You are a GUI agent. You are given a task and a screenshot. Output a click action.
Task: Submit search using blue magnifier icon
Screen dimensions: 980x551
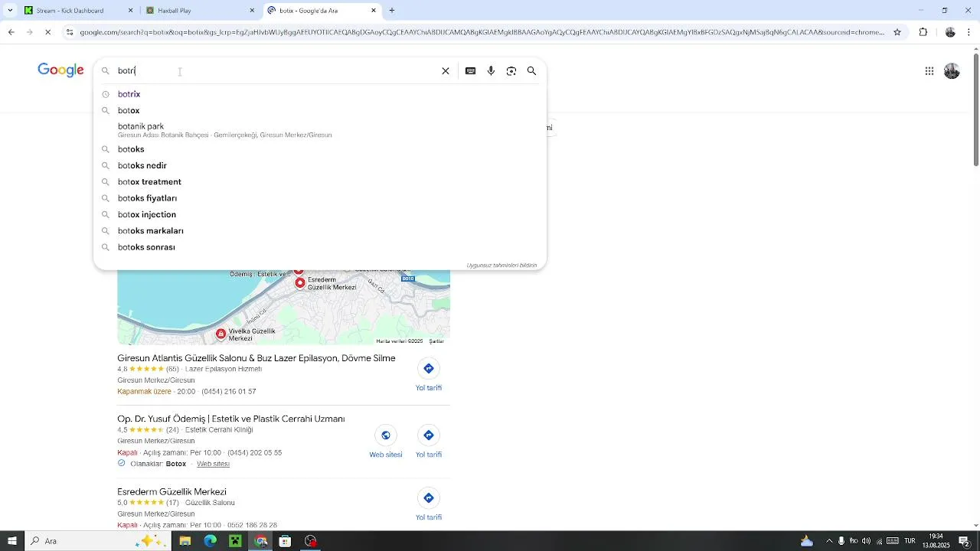point(532,71)
